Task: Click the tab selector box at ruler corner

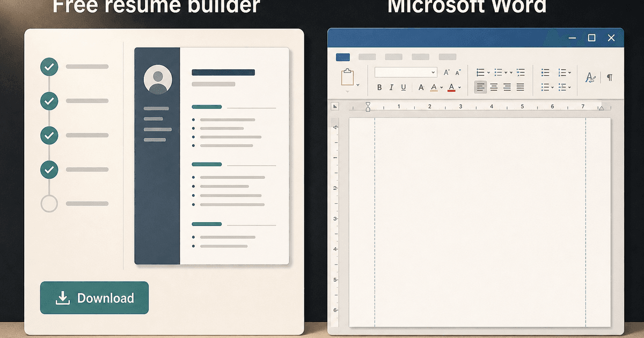Action: 334,106
